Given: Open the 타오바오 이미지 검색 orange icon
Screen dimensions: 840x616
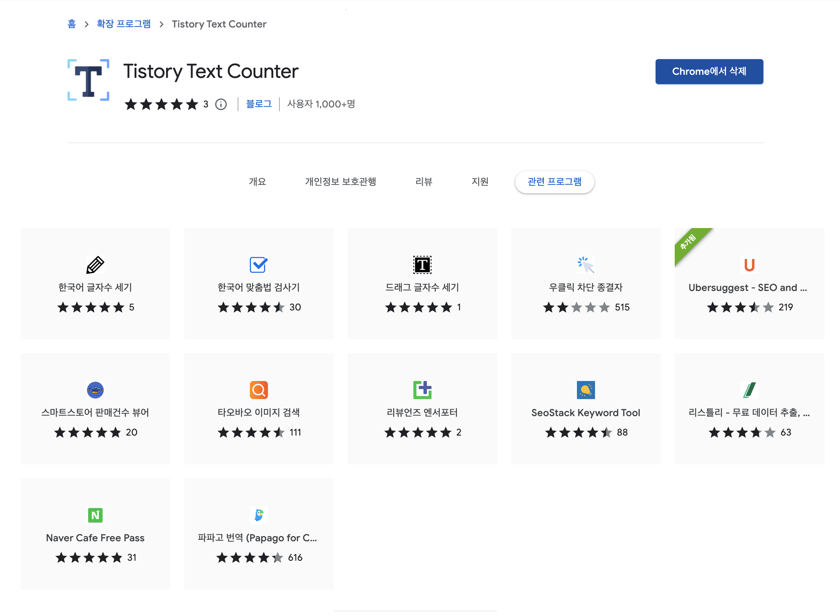Looking at the screenshot, I should pos(258,390).
